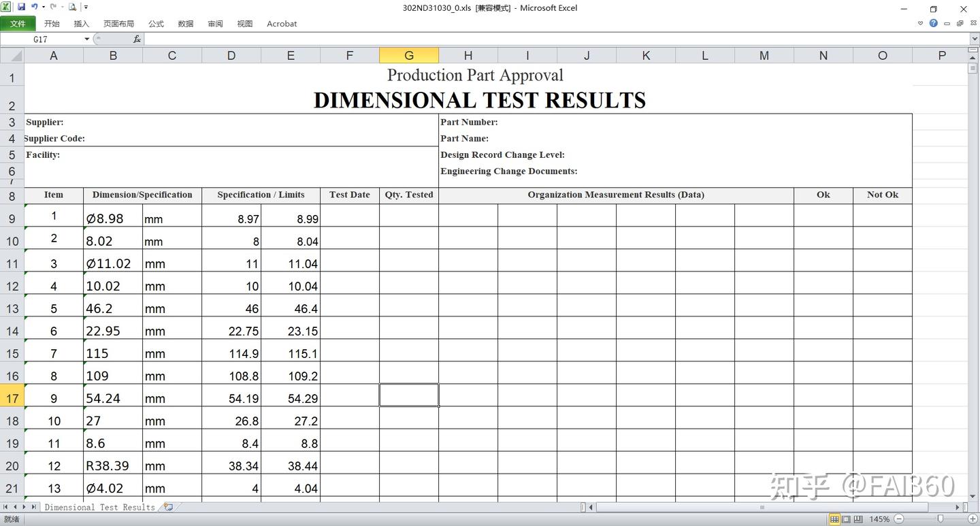This screenshot has height=526, width=980.
Task: Select the Dimensional Test Results sheet tab
Action: pos(99,507)
